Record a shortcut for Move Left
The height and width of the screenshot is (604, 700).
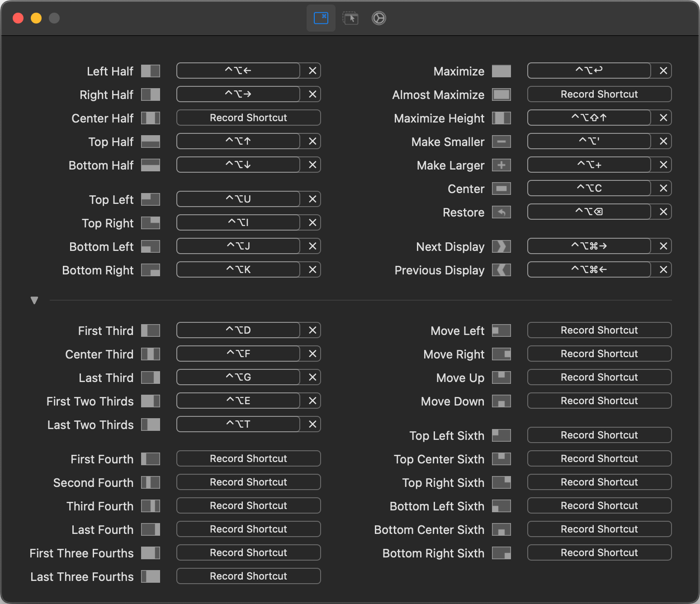click(x=600, y=330)
